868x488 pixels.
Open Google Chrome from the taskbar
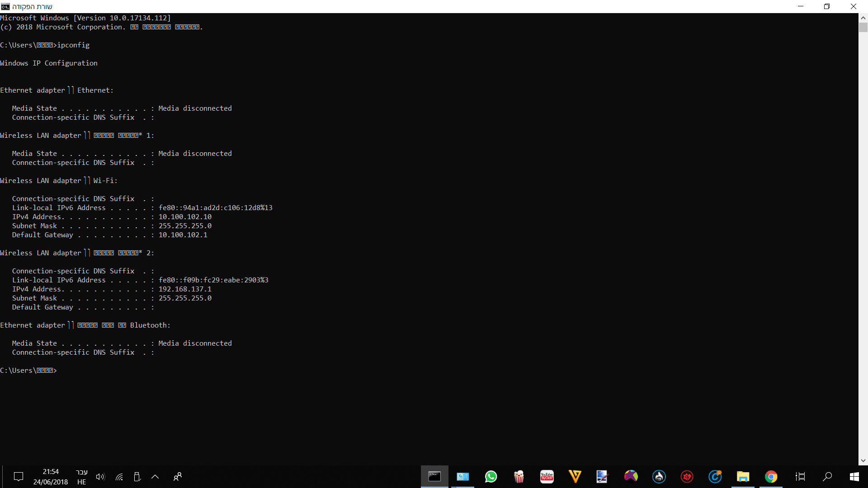pos(771,477)
